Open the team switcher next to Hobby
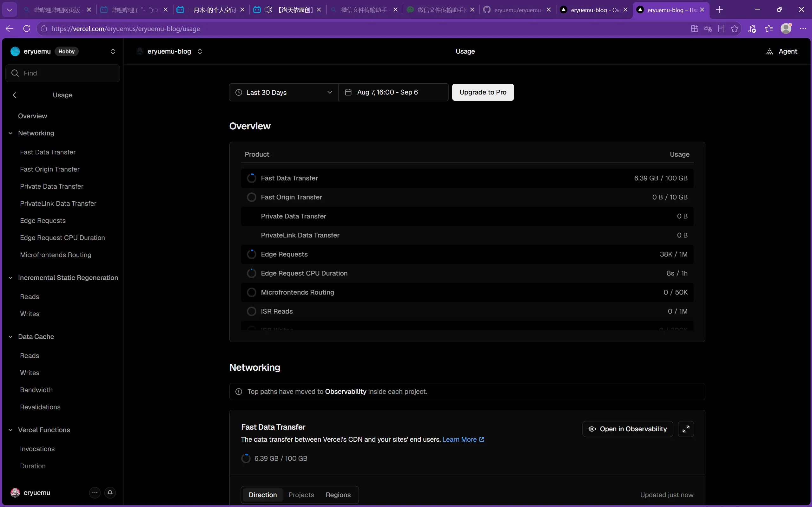Image resolution: width=812 pixels, height=507 pixels. pyautogui.click(x=113, y=51)
